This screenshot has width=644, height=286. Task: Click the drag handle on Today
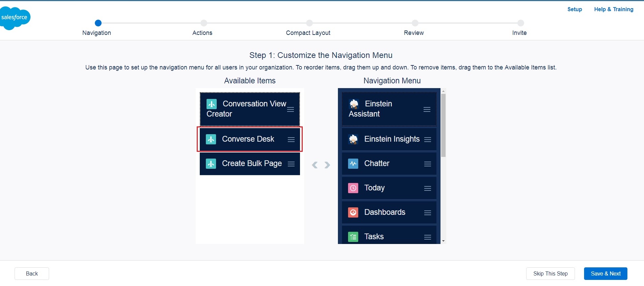coord(428,188)
